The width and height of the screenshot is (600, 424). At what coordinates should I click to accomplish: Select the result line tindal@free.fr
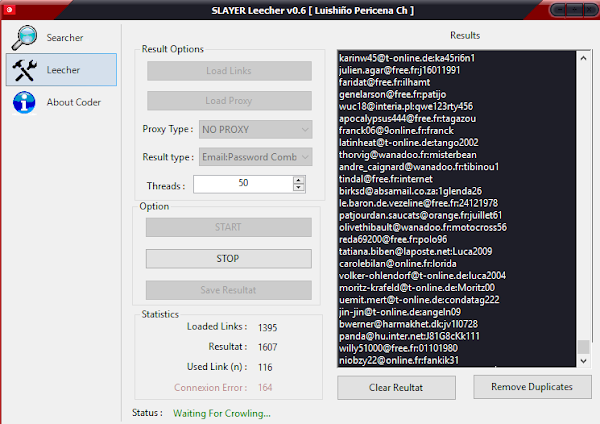pos(386,179)
